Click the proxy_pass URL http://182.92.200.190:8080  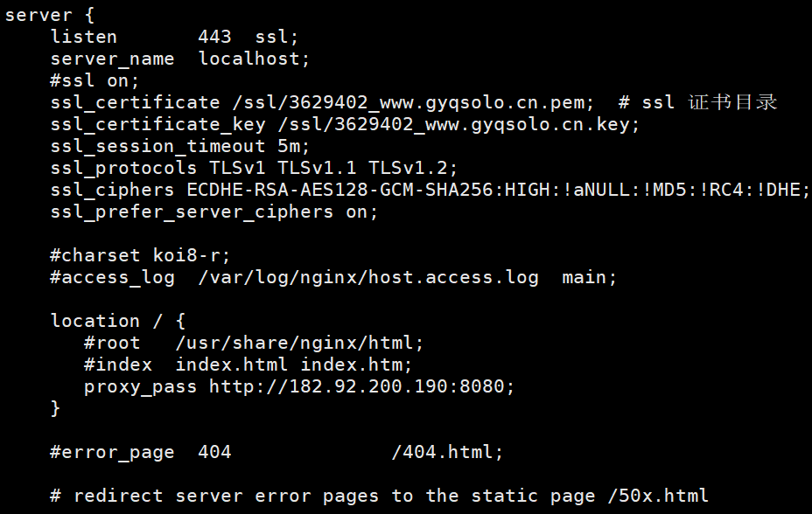click(x=360, y=386)
